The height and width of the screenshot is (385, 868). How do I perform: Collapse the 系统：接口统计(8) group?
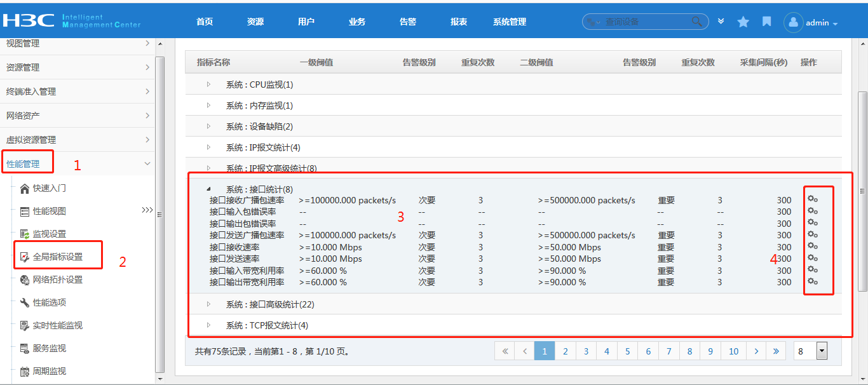(x=208, y=189)
